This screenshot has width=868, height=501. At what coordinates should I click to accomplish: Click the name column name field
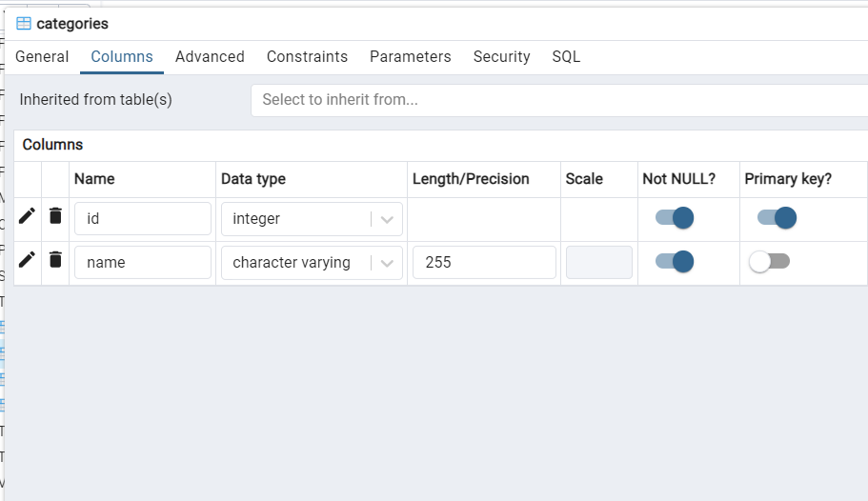pos(143,263)
